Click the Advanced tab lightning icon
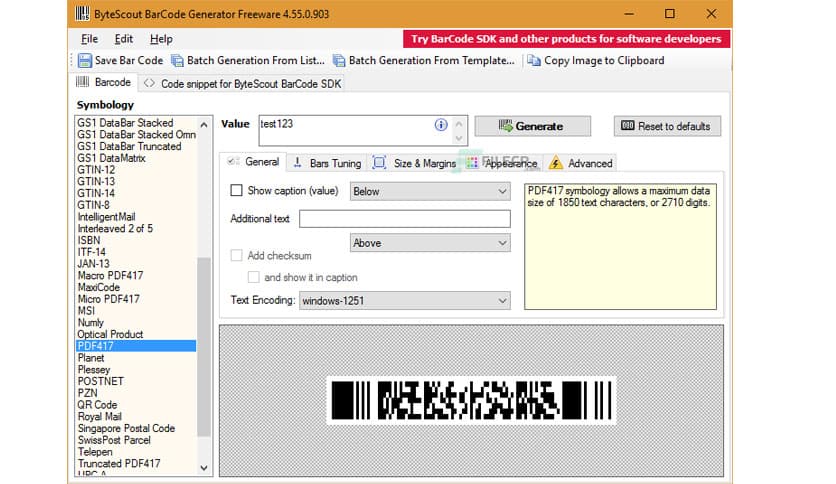 (x=556, y=163)
